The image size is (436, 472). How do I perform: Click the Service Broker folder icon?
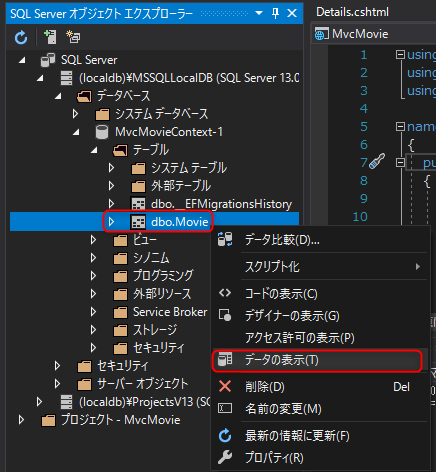(120, 312)
